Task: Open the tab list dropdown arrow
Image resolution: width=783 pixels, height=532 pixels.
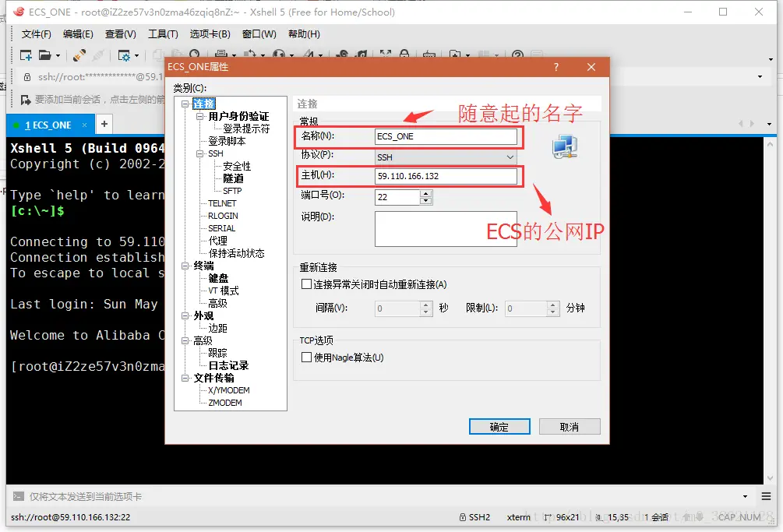Action: (x=769, y=124)
